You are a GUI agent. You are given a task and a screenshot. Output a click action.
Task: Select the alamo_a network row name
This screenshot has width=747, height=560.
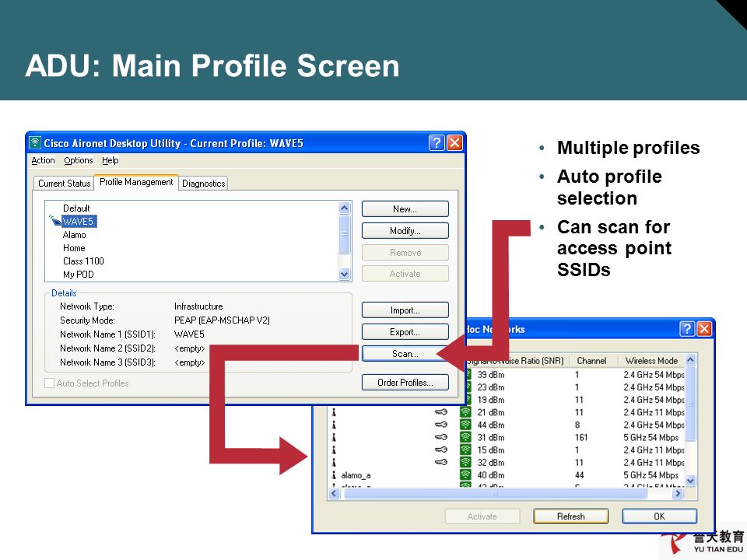pos(356,475)
